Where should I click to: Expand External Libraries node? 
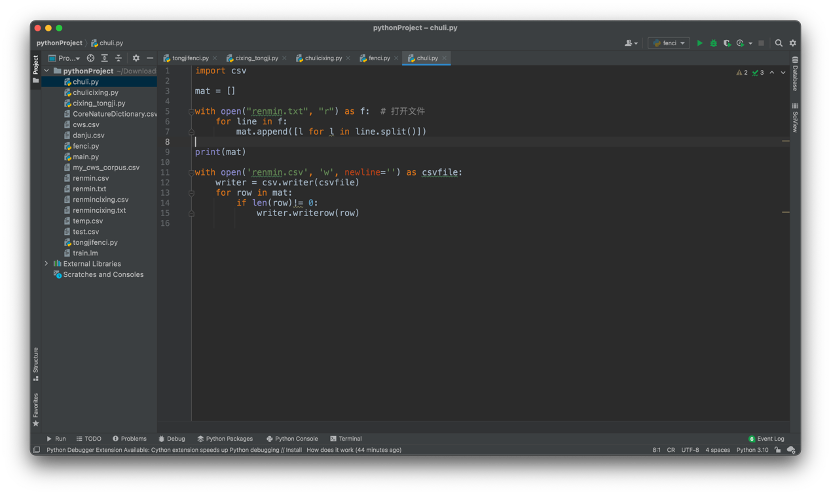point(47,264)
